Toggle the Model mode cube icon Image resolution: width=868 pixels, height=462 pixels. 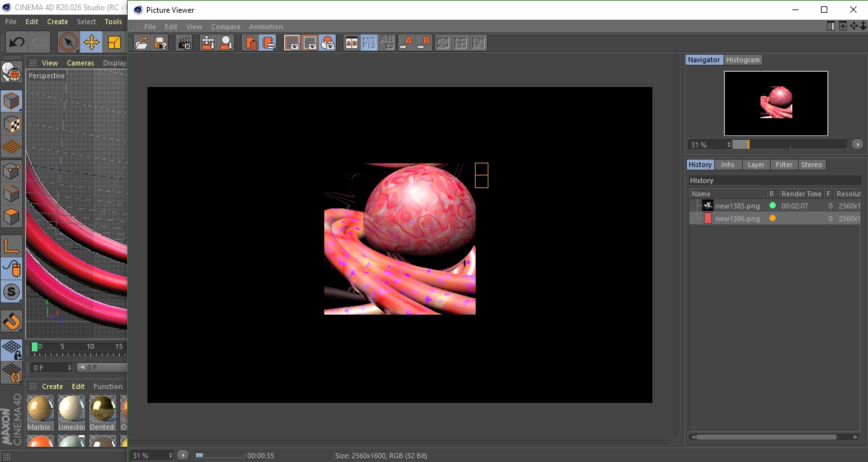click(x=11, y=101)
